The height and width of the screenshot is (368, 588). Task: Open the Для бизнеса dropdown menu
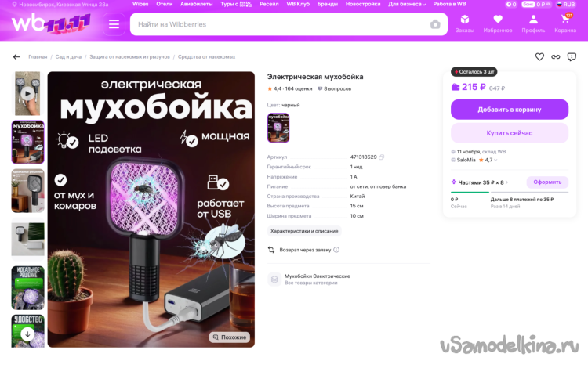click(407, 4)
